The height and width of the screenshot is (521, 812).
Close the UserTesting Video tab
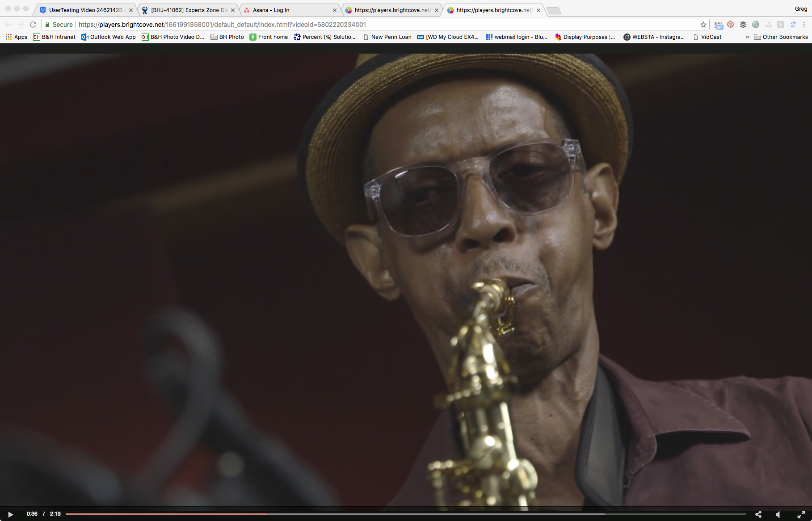(131, 10)
